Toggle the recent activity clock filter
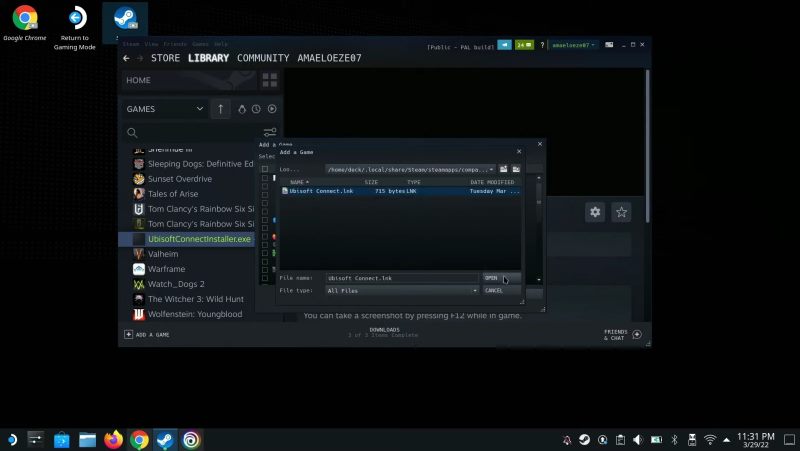 coord(256,109)
